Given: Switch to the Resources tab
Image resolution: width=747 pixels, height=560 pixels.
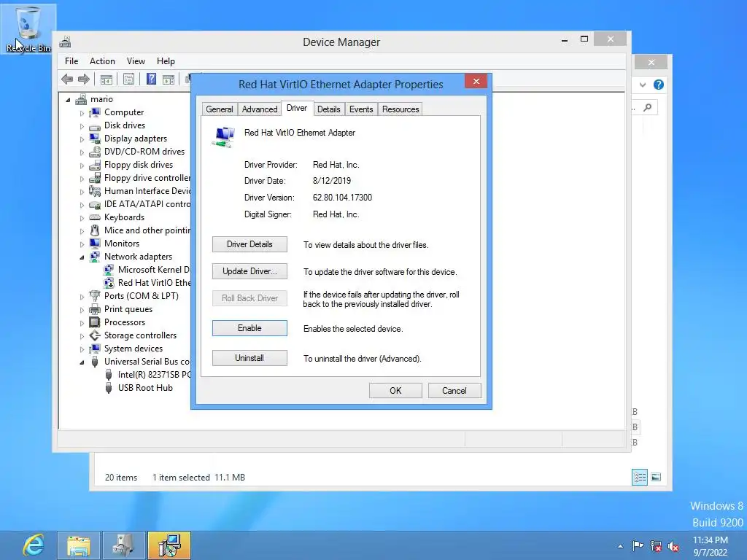Looking at the screenshot, I should 400,109.
